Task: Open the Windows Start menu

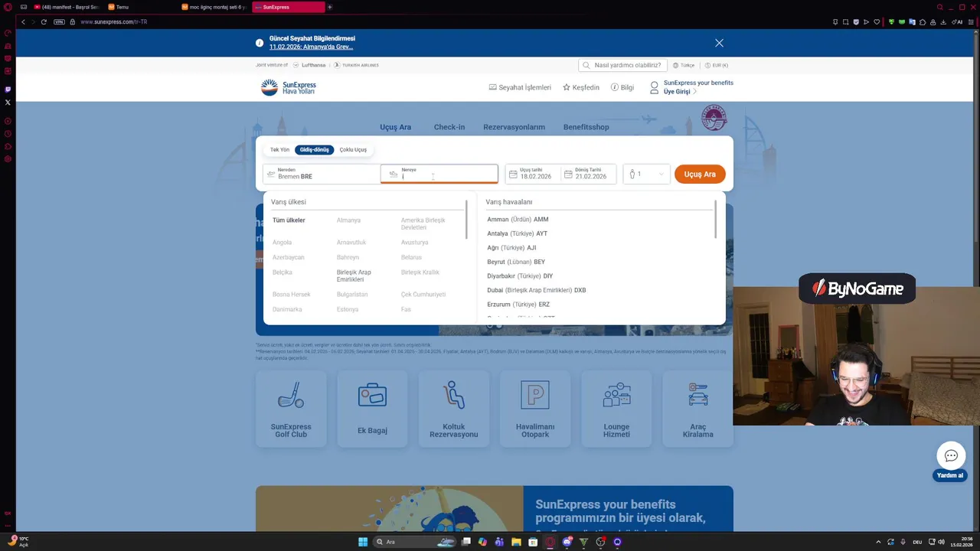Action: (363, 542)
